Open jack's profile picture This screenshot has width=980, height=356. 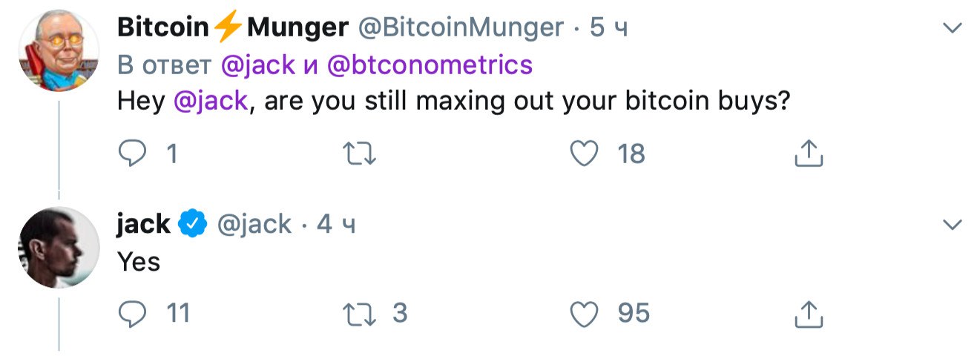point(59,248)
